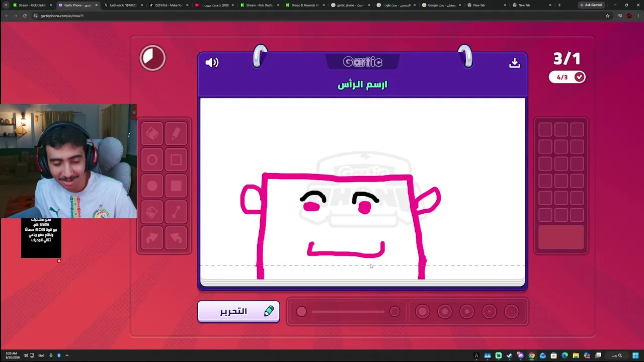
Task: Select the filled square shape tool
Action: click(176, 186)
